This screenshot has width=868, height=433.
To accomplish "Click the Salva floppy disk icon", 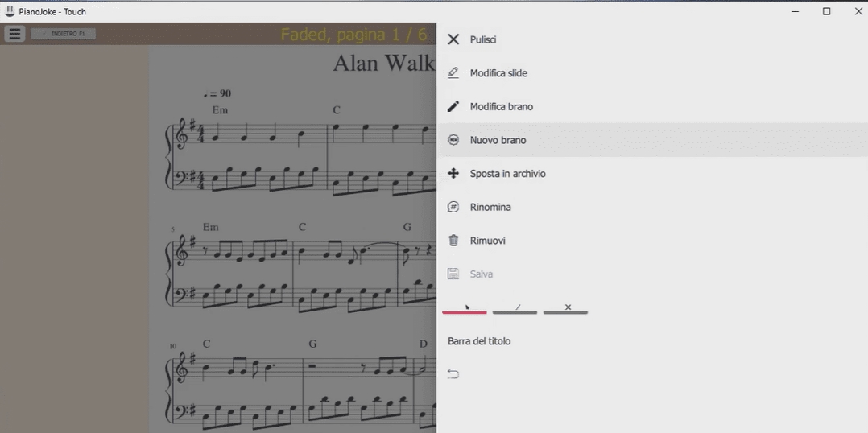I will [453, 274].
